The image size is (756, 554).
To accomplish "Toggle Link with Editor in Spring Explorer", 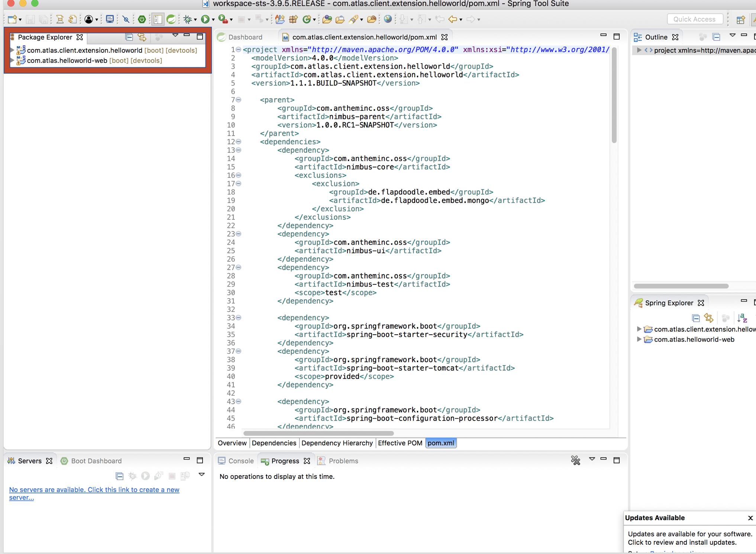I will tap(709, 318).
